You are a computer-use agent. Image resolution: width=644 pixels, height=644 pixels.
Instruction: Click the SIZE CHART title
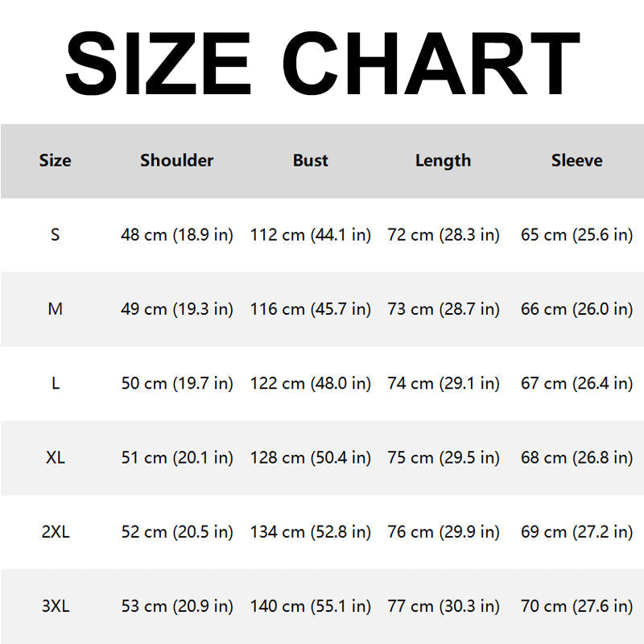coord(322,63)
